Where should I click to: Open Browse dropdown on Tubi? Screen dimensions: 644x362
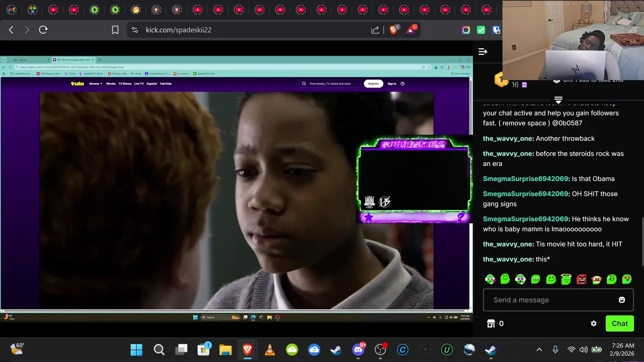click(x=96, y=83)
